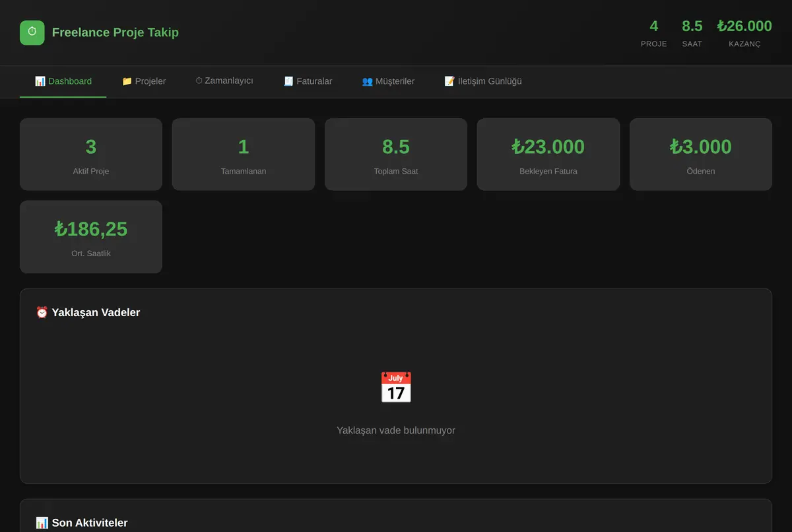
Task: Click the Freelance Proje Takip title
Action: point(115,32)
